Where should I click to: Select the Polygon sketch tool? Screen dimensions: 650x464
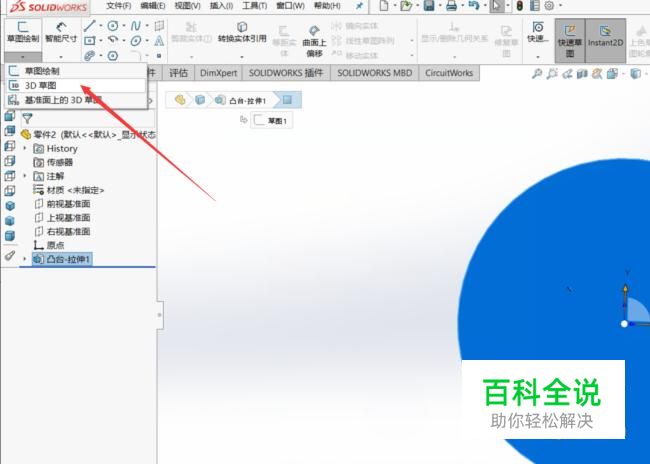point(112,56)
